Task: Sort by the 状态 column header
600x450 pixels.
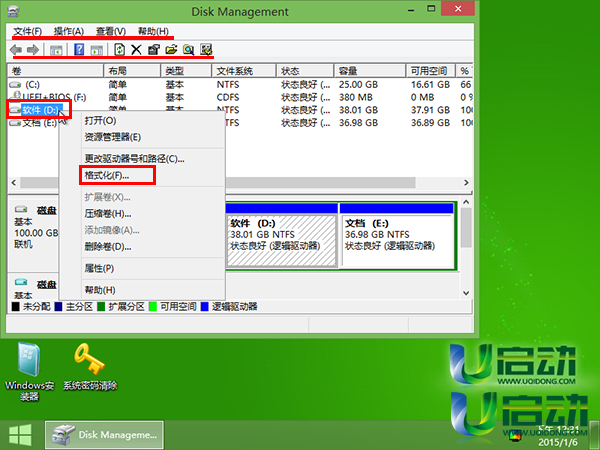Action: click(305, 71)
